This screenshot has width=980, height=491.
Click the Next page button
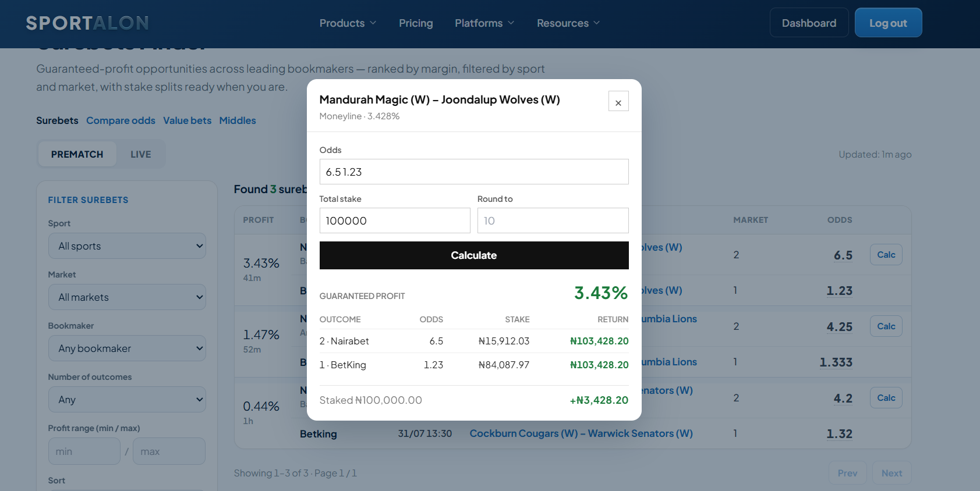click(891, 473)
